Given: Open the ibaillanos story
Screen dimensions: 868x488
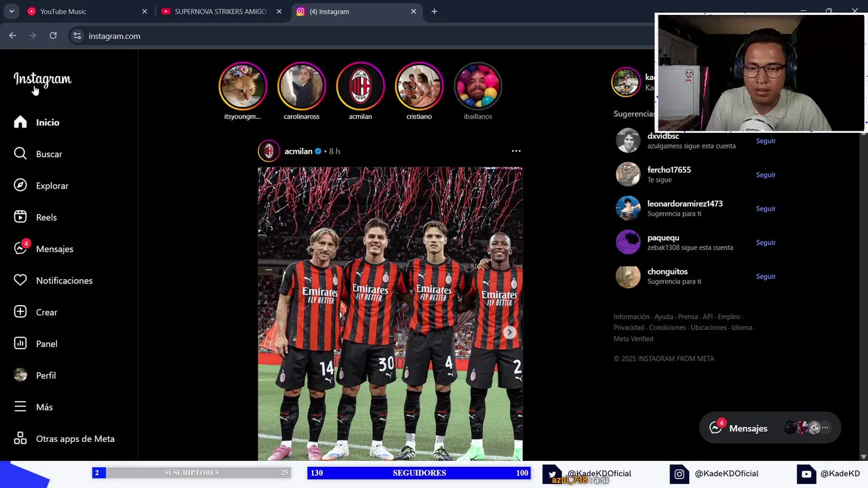Looking at the screenshot, I should click(477, 85).
